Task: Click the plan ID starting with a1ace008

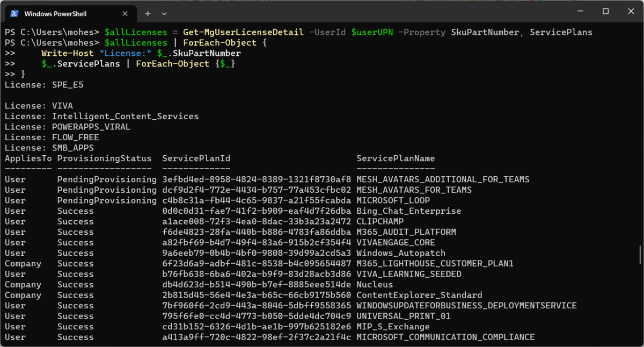Action: point(257,221)
